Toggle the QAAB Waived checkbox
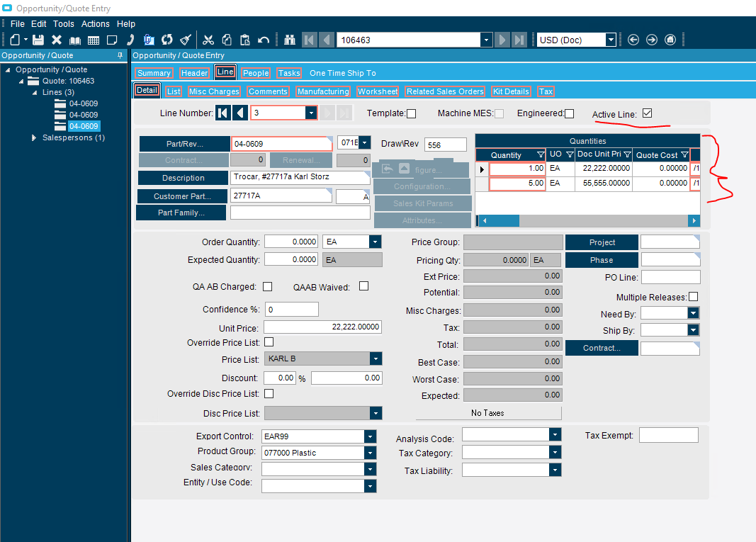 [364, 286]
